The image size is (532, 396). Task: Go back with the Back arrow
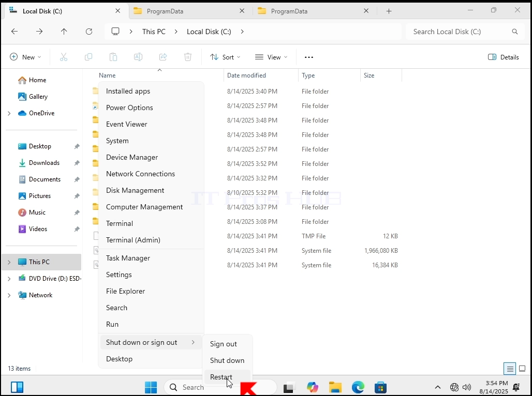[x=14, y=32]
